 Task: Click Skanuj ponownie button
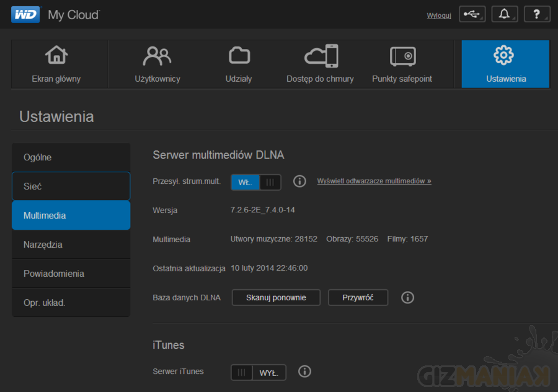[x=276, y=298]
